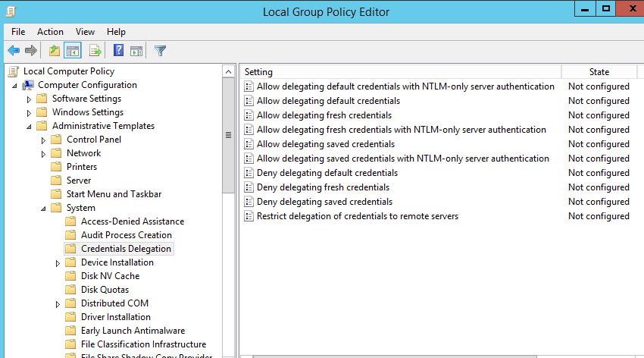The height and width of the screenshot is (358, 644).
Task: Open the View menu
Action: [x=85, y=32]
